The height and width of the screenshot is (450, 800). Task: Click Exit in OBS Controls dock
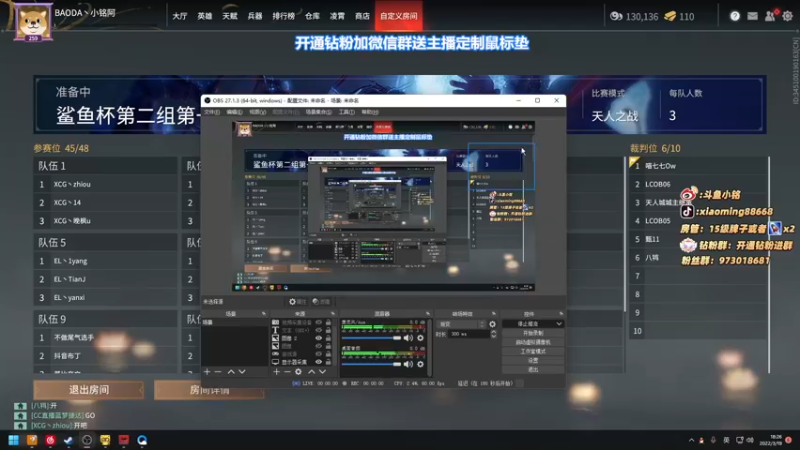coord(533,369)
